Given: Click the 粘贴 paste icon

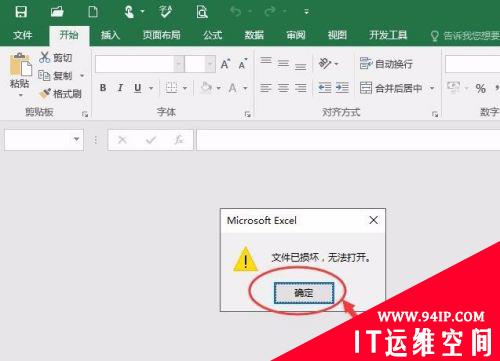Looking at the screenshot, I should pyautogui.click(x=21, y=65).
